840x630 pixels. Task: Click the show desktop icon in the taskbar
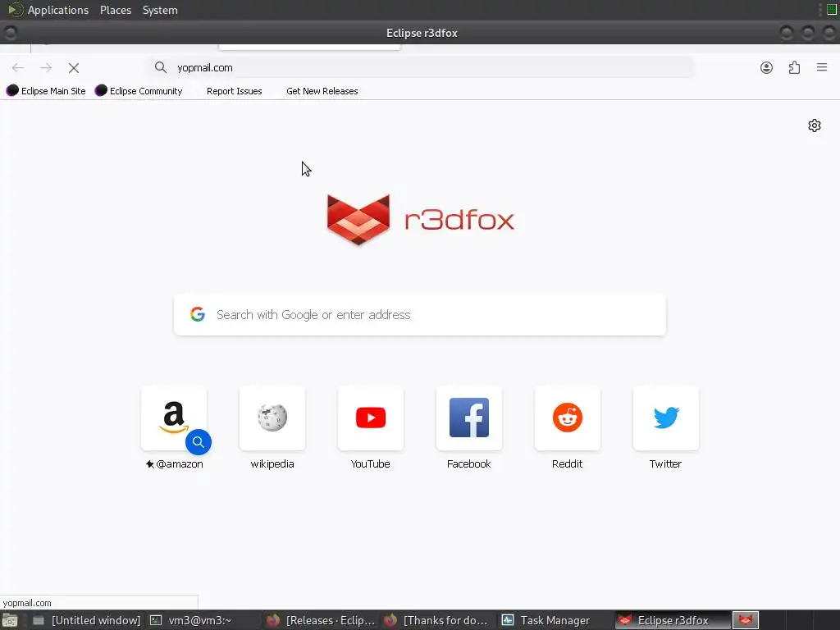click(x=10, y=620)
